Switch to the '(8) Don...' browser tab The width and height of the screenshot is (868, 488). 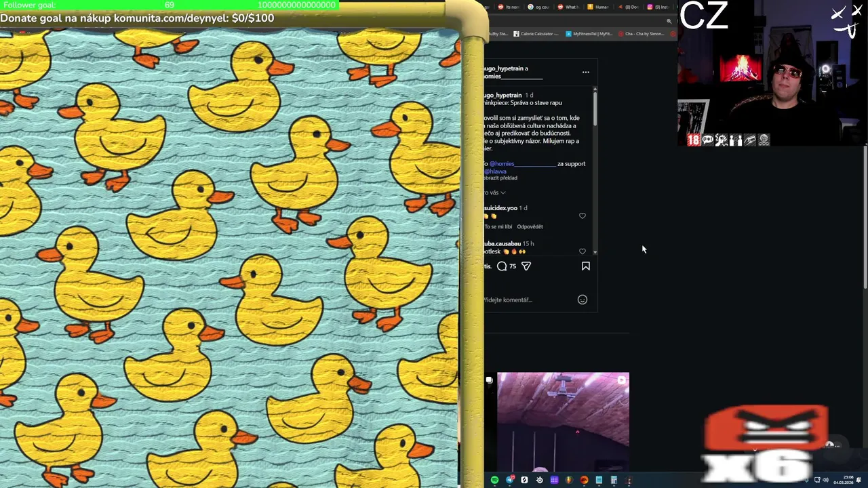[x=629, y=7]
